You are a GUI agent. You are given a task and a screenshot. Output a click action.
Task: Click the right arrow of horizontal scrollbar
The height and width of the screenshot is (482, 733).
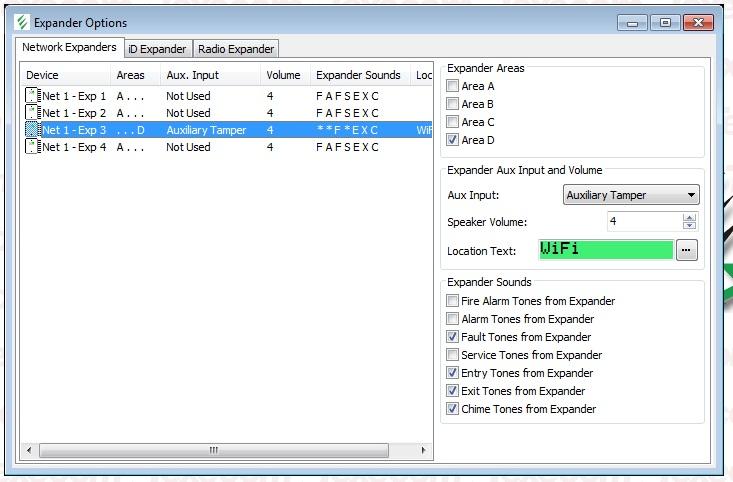(424, 450)
